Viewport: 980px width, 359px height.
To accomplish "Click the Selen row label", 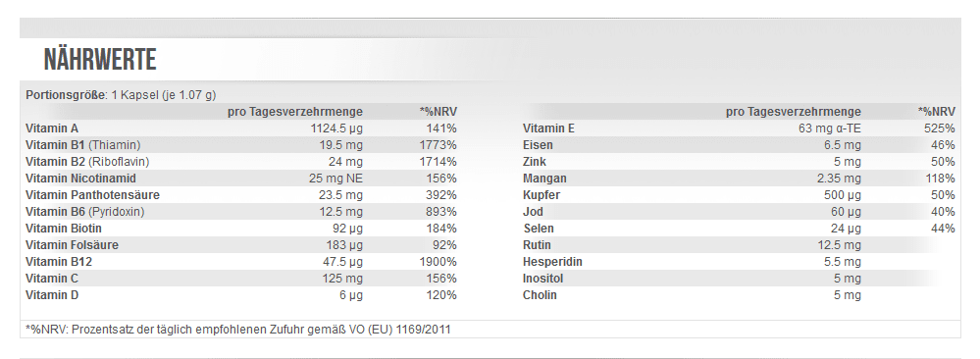I will [x=539, y=229].
